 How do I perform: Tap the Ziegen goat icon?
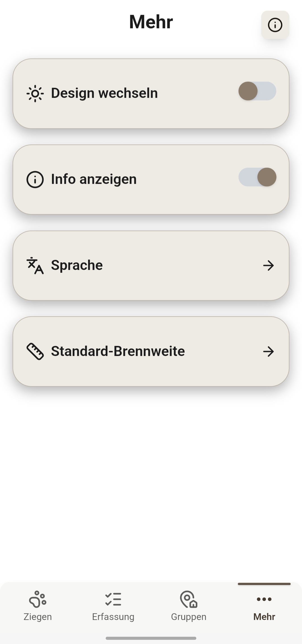point(38,599)
